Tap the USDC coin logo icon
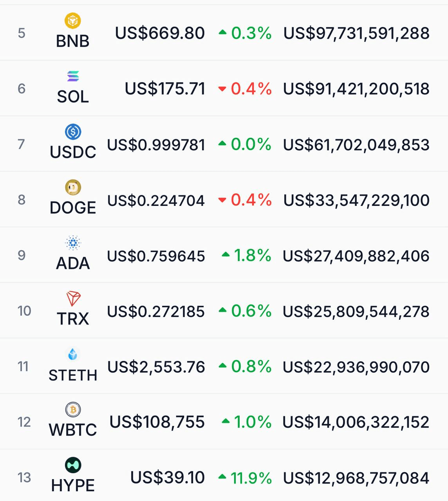The width and height of the screenshot is (448, 501). [73, 132]
